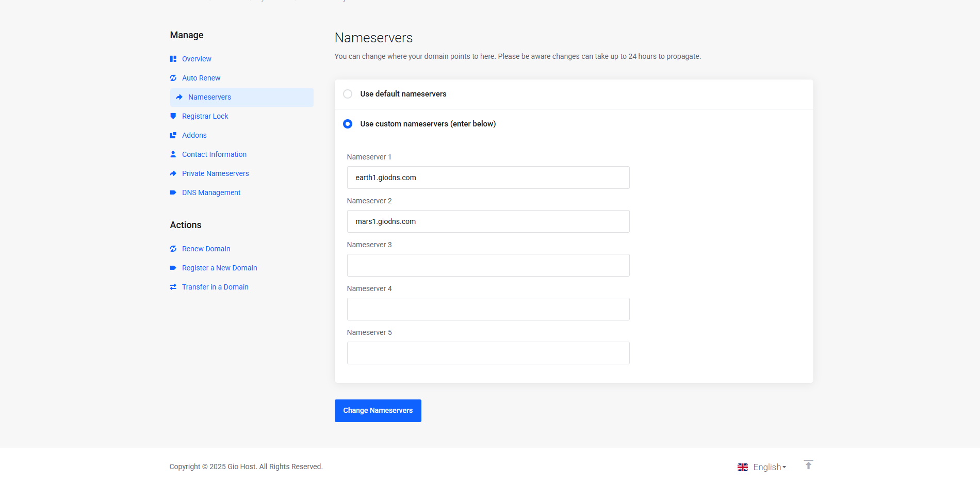Click the Transfer in a Domain swap icon

(173, 287)
